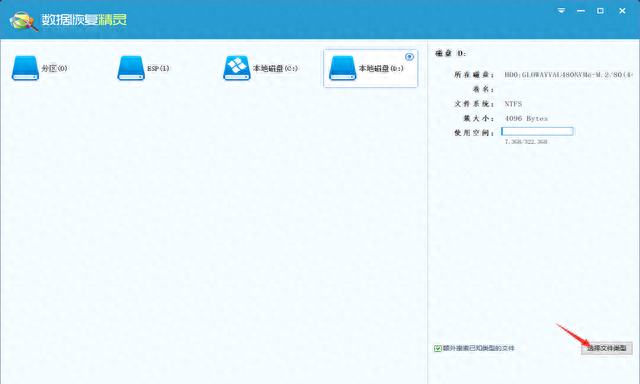Click the 文件系统 label

coord(474,104)
